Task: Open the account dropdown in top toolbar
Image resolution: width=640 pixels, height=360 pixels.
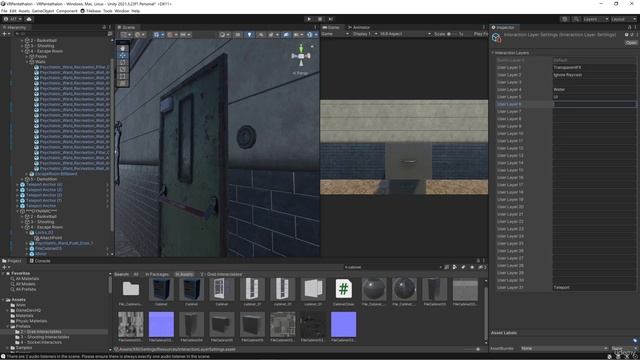Action: click(x=13, y=19)
